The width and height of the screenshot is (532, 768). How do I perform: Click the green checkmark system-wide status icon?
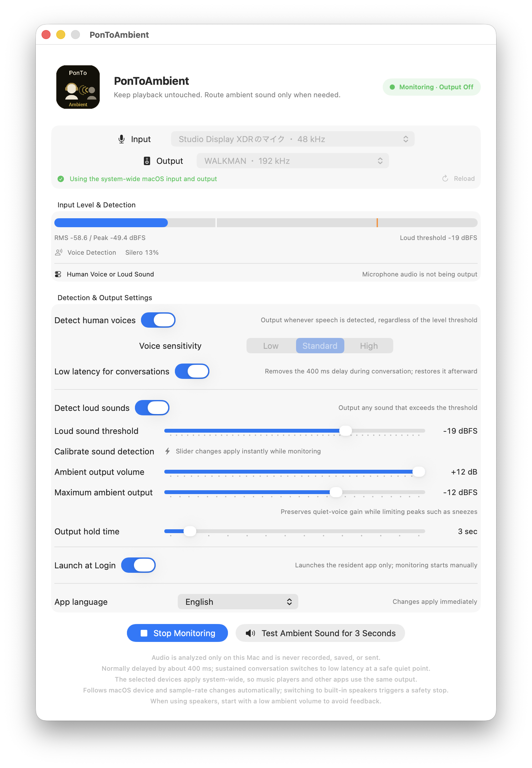pos(61,179)
